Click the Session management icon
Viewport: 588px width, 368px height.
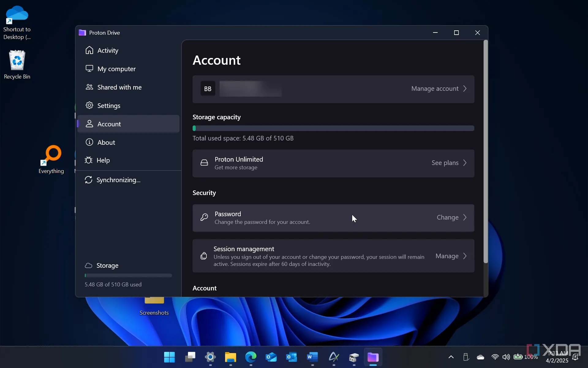coord(204,256)
